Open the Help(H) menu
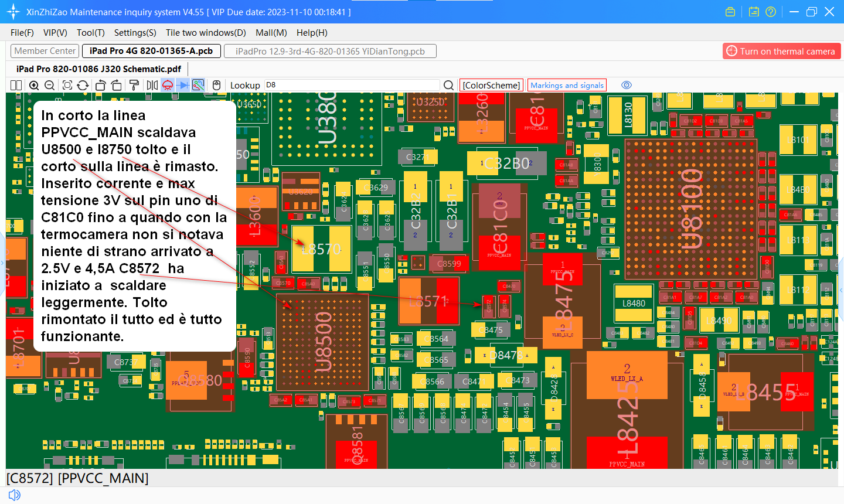The width and height of the screenshot is (844, 504). [x=312, y=33]
